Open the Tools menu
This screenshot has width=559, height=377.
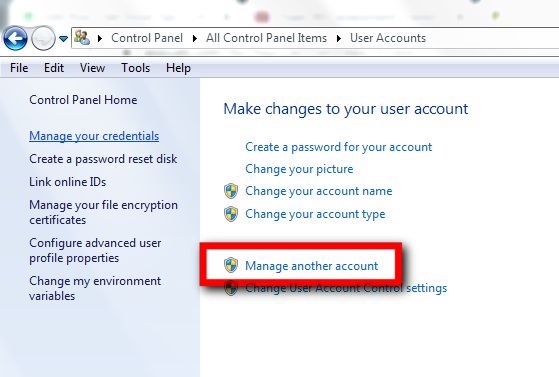click(x=135, y=68)
